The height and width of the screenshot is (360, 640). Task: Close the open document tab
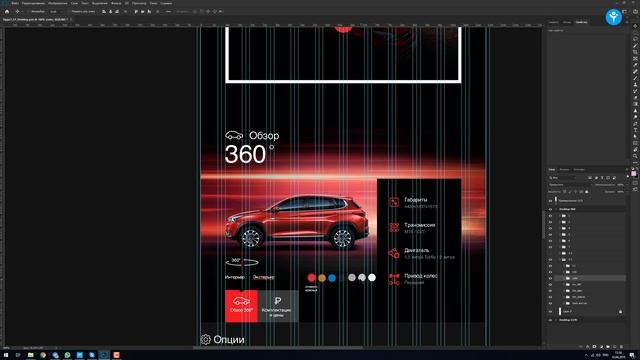[71, 19]
